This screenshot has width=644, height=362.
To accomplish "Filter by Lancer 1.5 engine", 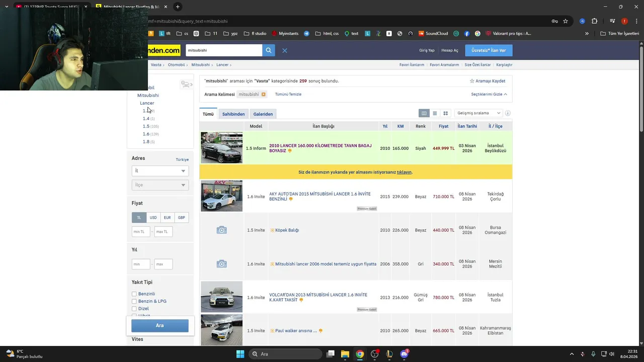I will pyautogui.click(x=146, y=126).
